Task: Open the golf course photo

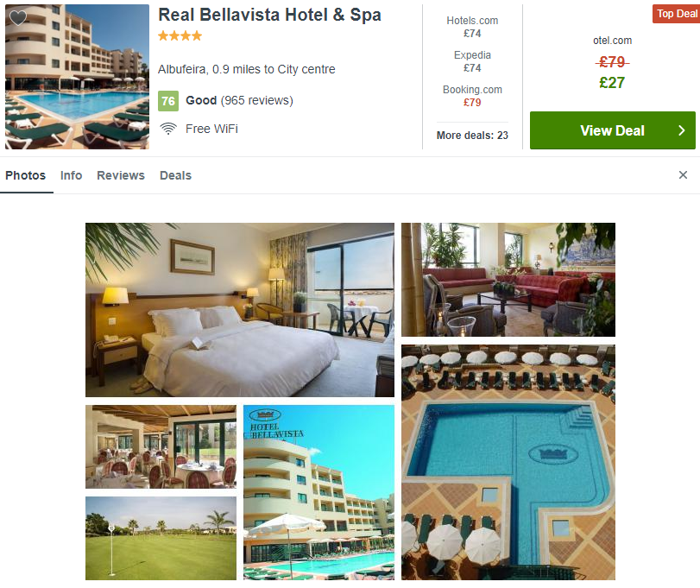Action: click(161, 539)
